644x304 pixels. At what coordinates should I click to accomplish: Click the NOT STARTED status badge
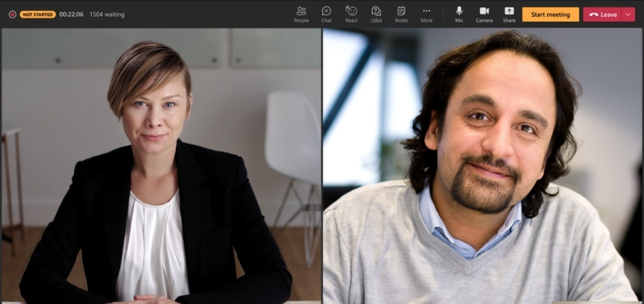[x=38, y=14]
